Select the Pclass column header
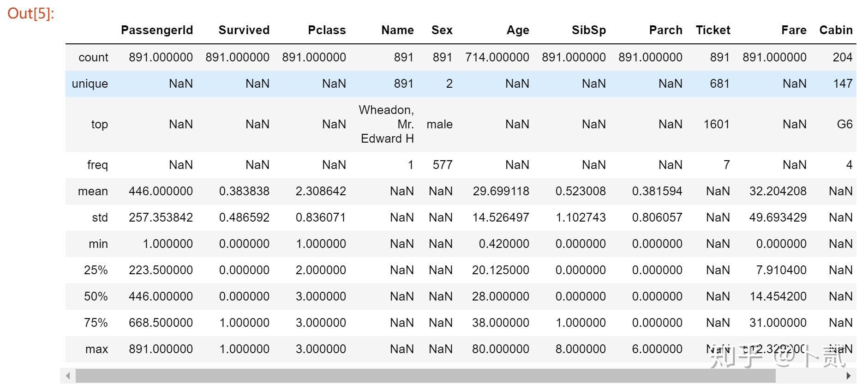This screenshot has width=868, height=391. click(x=327, y=30)
